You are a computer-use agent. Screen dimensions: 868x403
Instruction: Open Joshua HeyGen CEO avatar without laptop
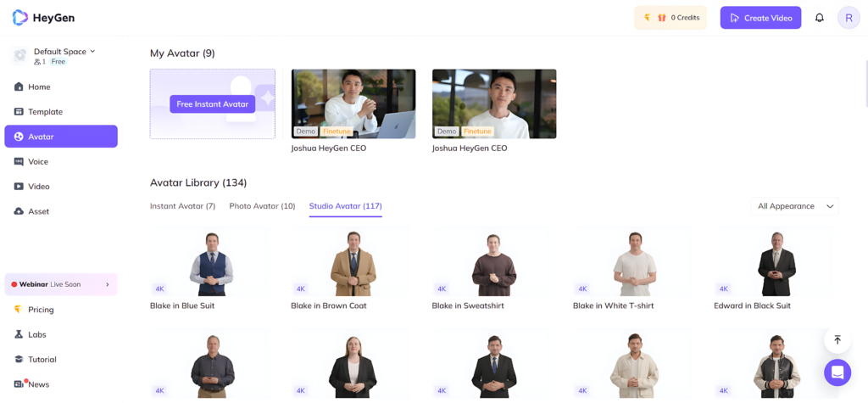coord(494,104)
